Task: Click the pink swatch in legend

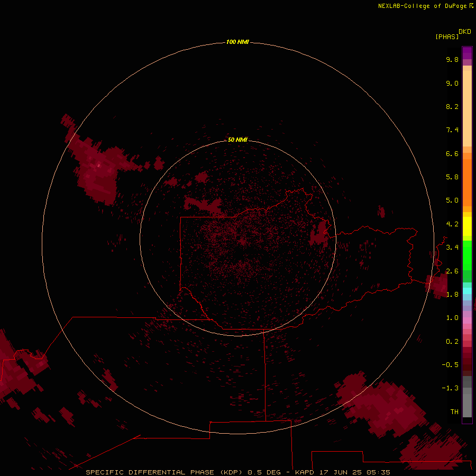Action: [467, 321]
